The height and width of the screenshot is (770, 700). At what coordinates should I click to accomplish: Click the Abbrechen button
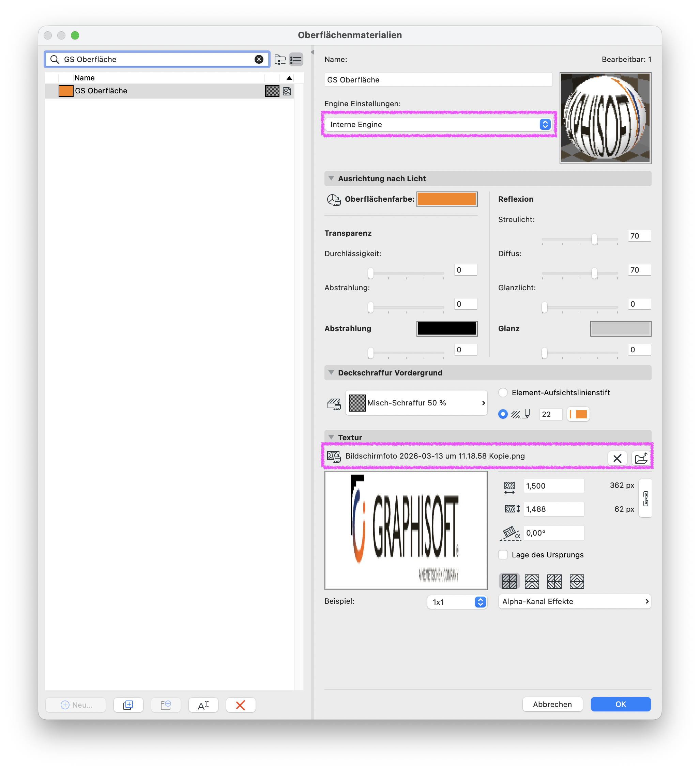coord(552,704)
